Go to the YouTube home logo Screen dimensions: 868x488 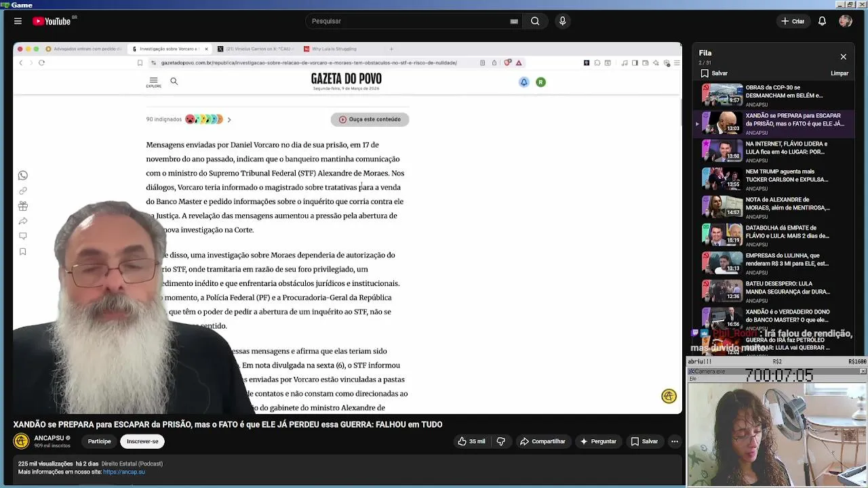click(x=52, y=21)
